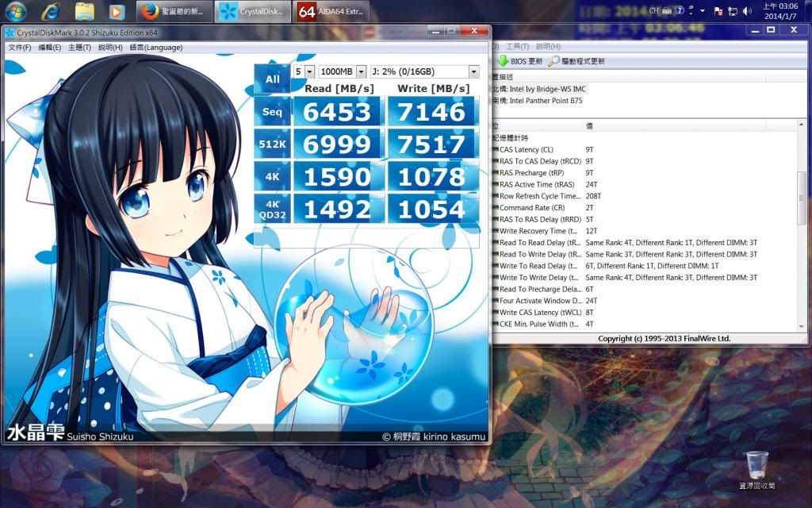
Task: Open test count dropdown showing 5
Action: (x=304, y=71)
